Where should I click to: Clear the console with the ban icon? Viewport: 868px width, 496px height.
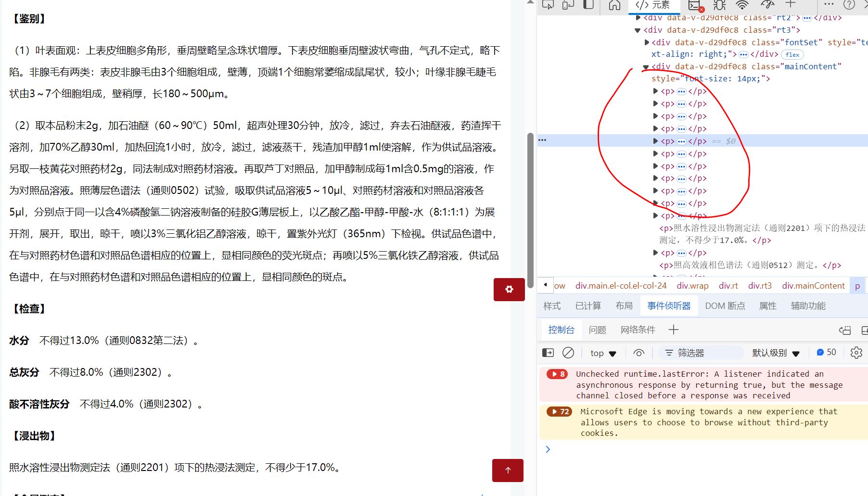pos(568,353)
